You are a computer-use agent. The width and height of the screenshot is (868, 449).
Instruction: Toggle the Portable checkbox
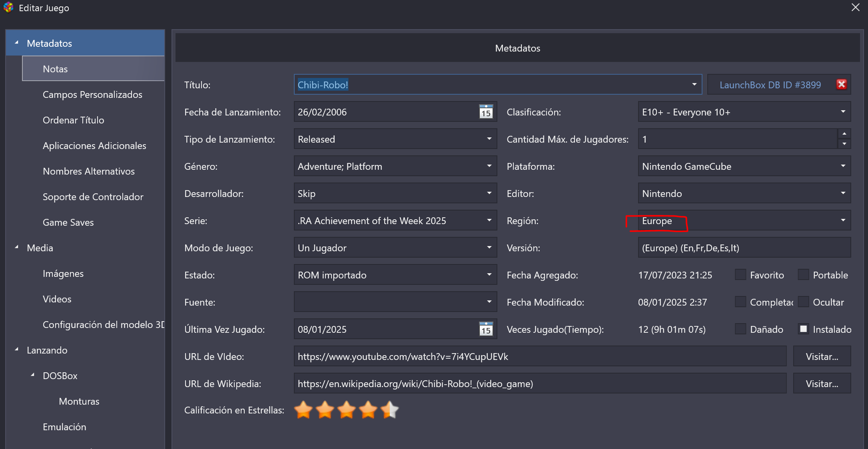[x=803, y=275]
